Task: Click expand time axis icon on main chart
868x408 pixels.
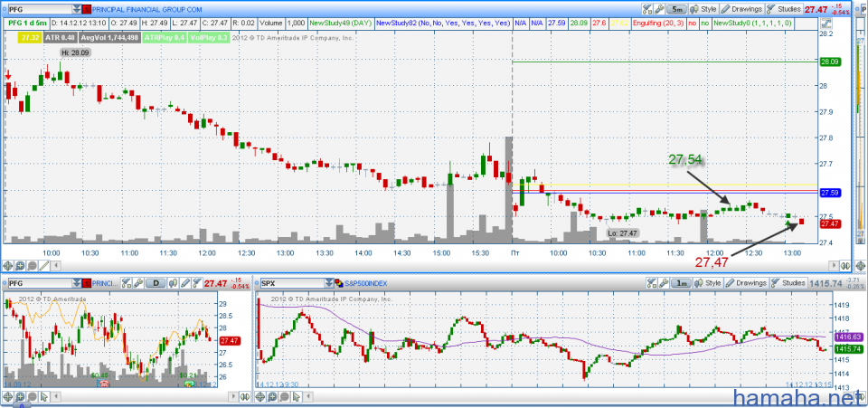Action: click(x=845, y=266)
